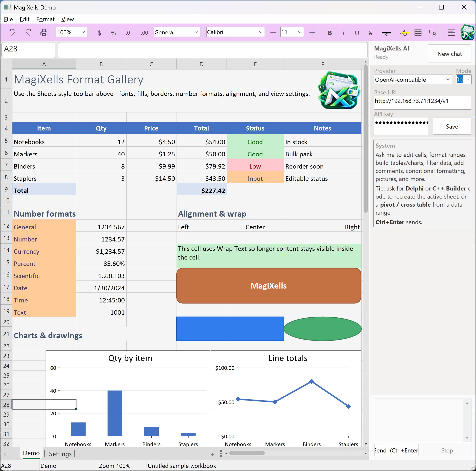This screenshot has height=471, width=476.
Task: Toggle Italic formatting
Action: click(343, 33)
